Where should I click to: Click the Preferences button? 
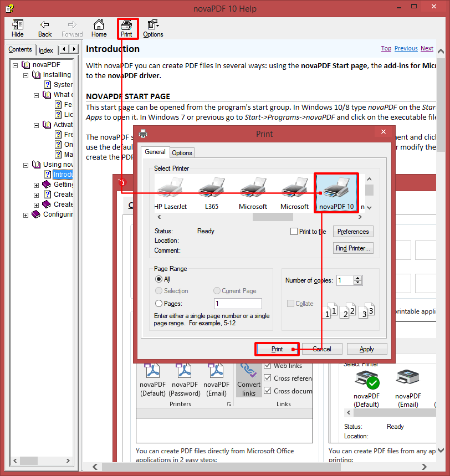pyautogui.click(x=353, y=232)
